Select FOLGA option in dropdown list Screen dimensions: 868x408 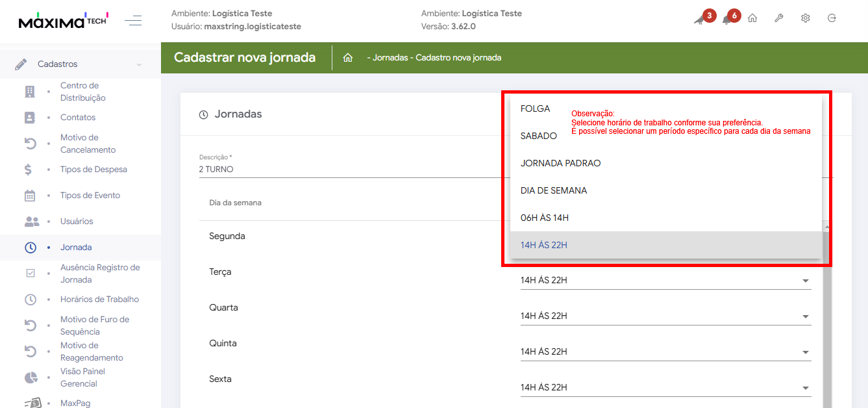pyautogui.click(x=536, y=109)
